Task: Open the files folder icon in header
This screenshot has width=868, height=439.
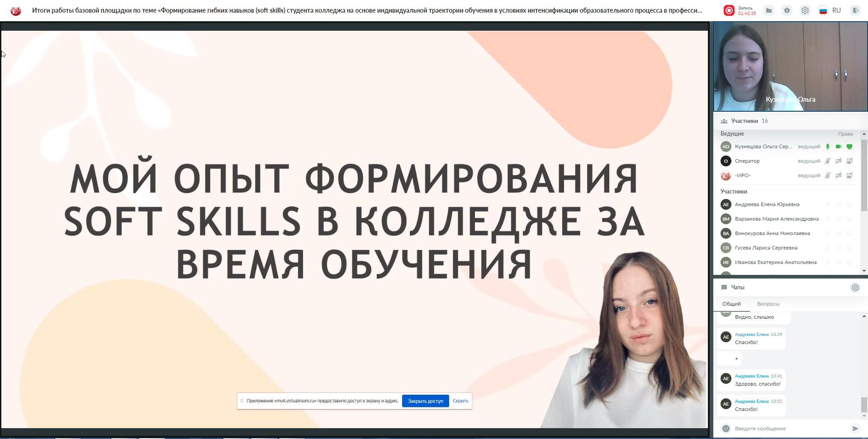Action: [x=769, y=10]
